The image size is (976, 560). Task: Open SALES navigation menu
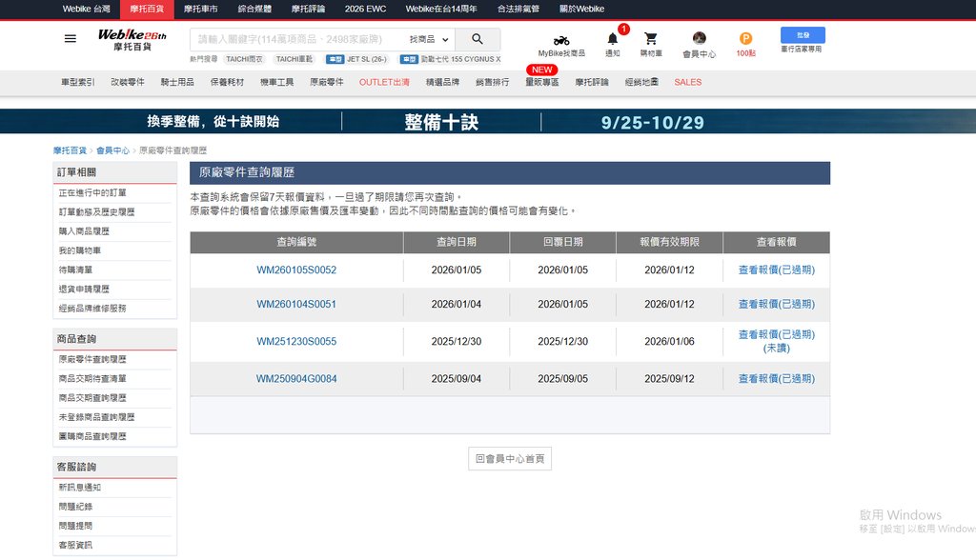coord(688,82)
